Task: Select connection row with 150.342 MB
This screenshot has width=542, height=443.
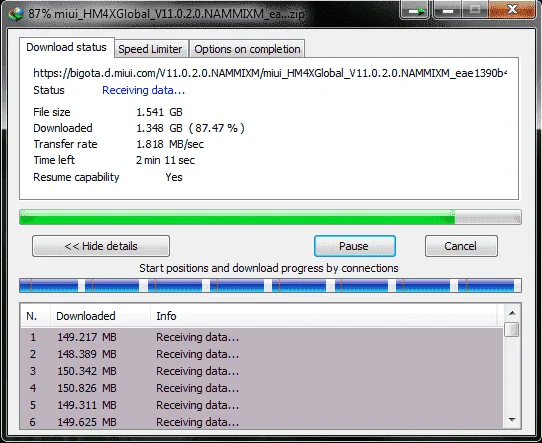Action: [x=262, y=371]
